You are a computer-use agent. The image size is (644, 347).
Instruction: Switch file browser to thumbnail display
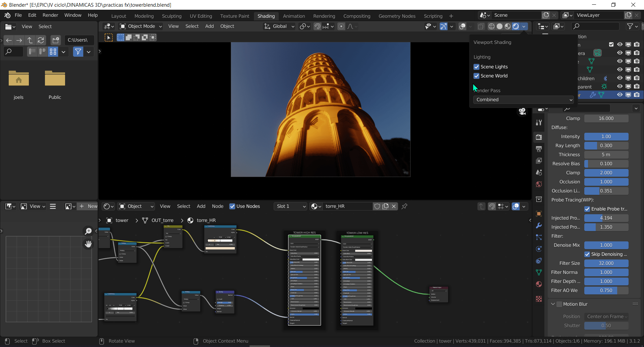(x=53, y=52)
